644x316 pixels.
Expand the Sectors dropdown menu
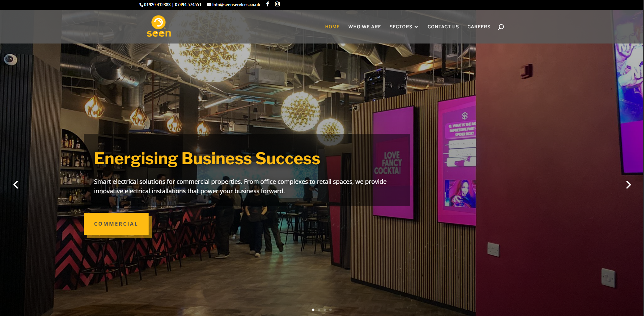coord(404,27)
